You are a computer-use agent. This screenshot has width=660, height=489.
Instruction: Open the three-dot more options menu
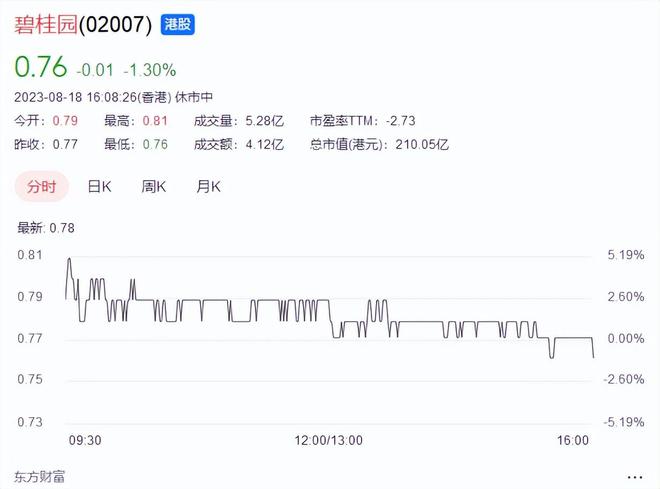click(x=634, y=477)
